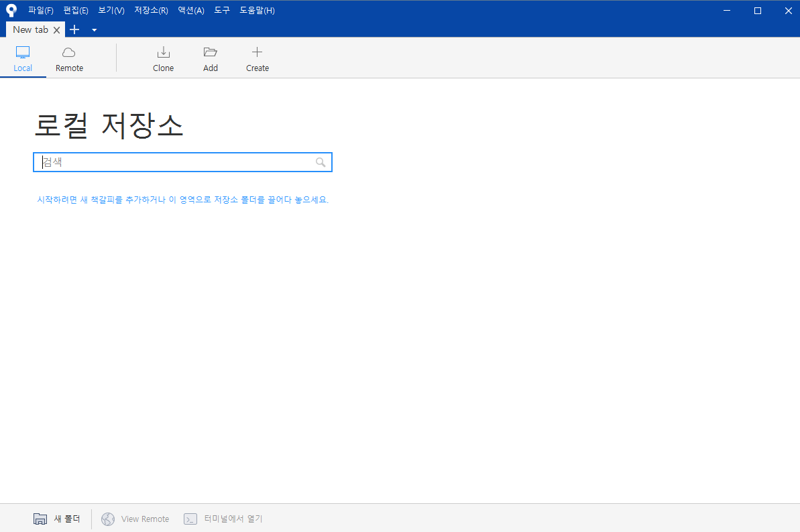The image size is (800, 532).
Task: Open the 터미널에서 열기 terminal icon
Action: click(191, 519)
